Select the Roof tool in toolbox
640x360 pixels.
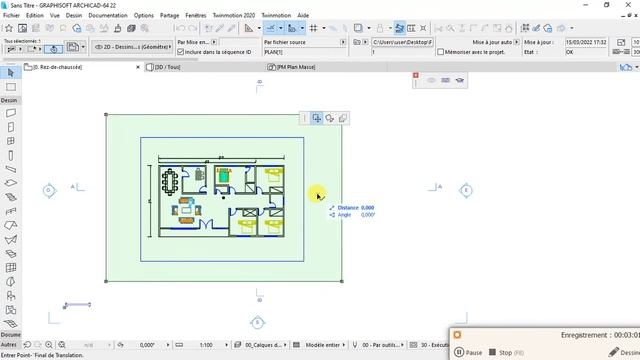[11, 225]
